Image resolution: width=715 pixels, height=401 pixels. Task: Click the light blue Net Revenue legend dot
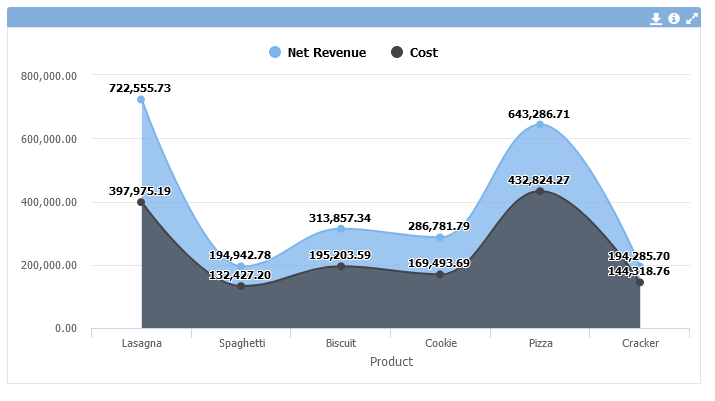click(x=275, y=53)
